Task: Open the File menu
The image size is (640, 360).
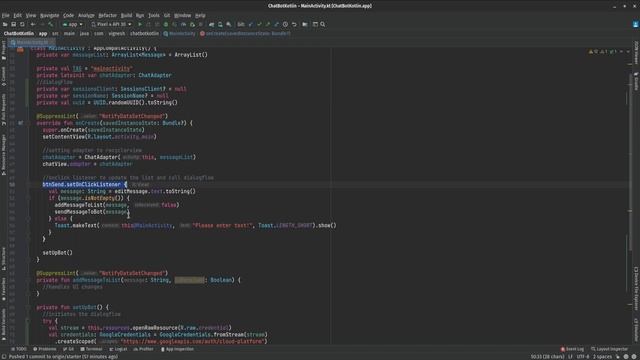Action: click(5, 16)
